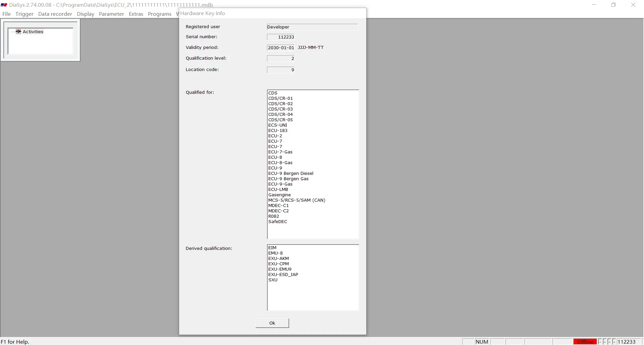This screenshot has width=644, height=345.
Task: Click the red Offline status indicator
Action: pyautogui.click(x=585, y=342)
